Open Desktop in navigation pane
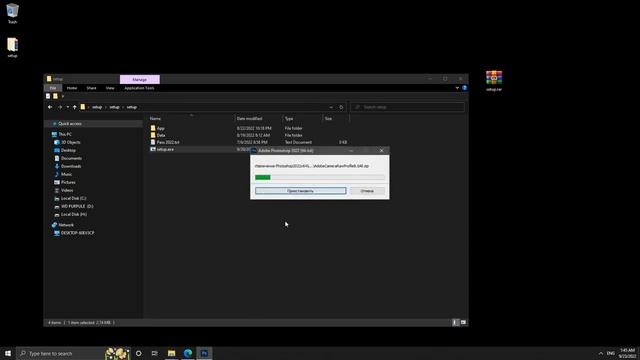 tap(68, 150)
